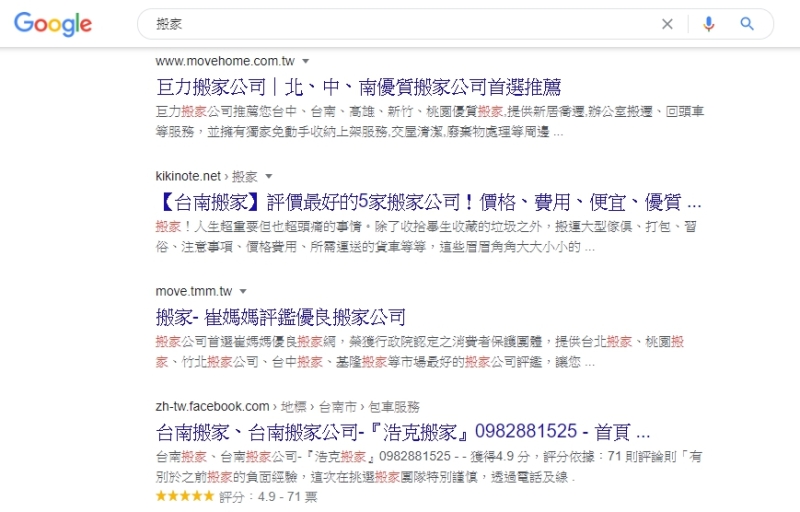Expand dropdown arrow beside www.movehome.com.tw

[306, 61]
